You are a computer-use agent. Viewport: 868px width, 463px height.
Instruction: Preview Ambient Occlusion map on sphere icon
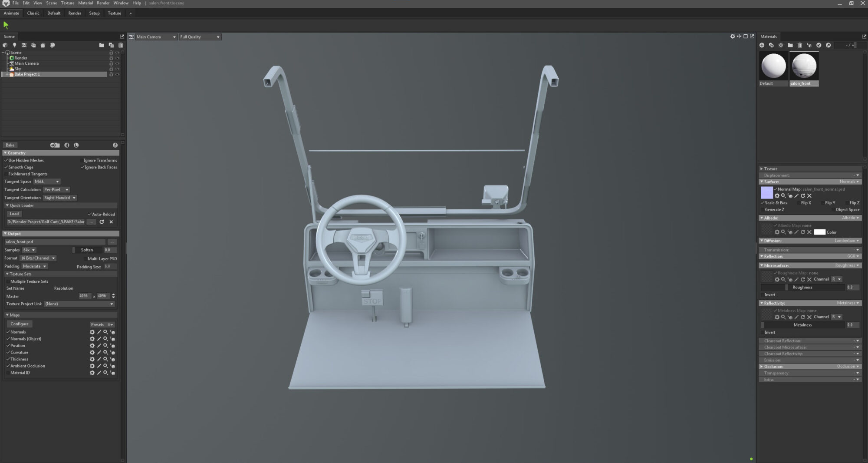112,366
